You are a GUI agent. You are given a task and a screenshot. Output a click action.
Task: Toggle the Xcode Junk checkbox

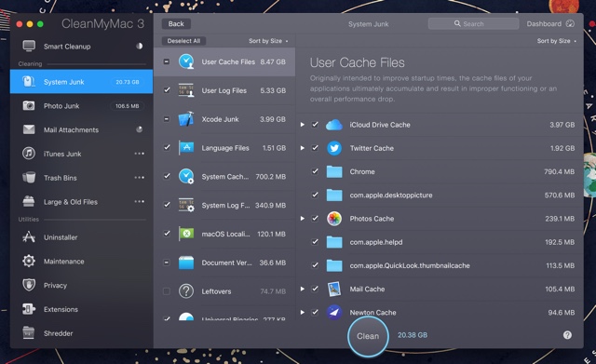[x=167, y=119]
